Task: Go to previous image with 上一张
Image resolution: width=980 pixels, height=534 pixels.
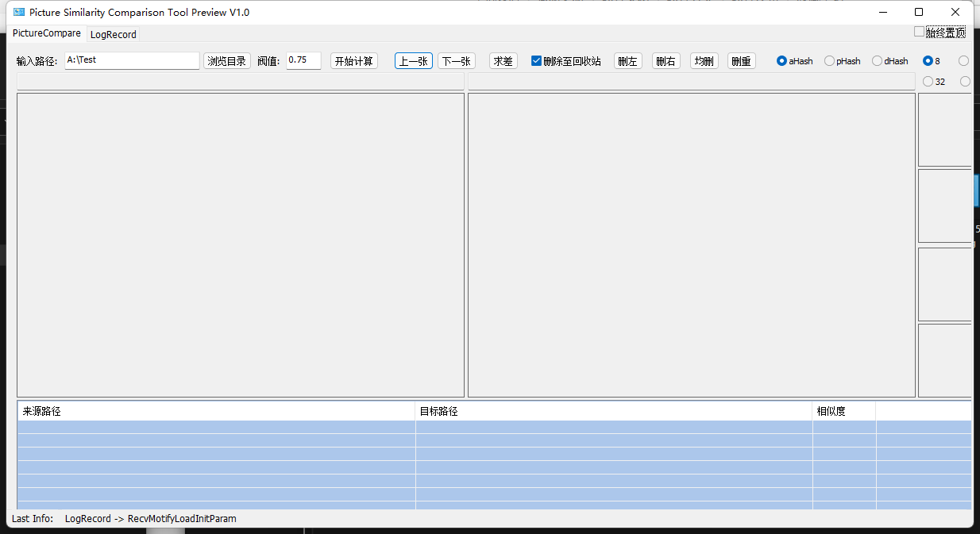Action: click(x=413, y=61)
